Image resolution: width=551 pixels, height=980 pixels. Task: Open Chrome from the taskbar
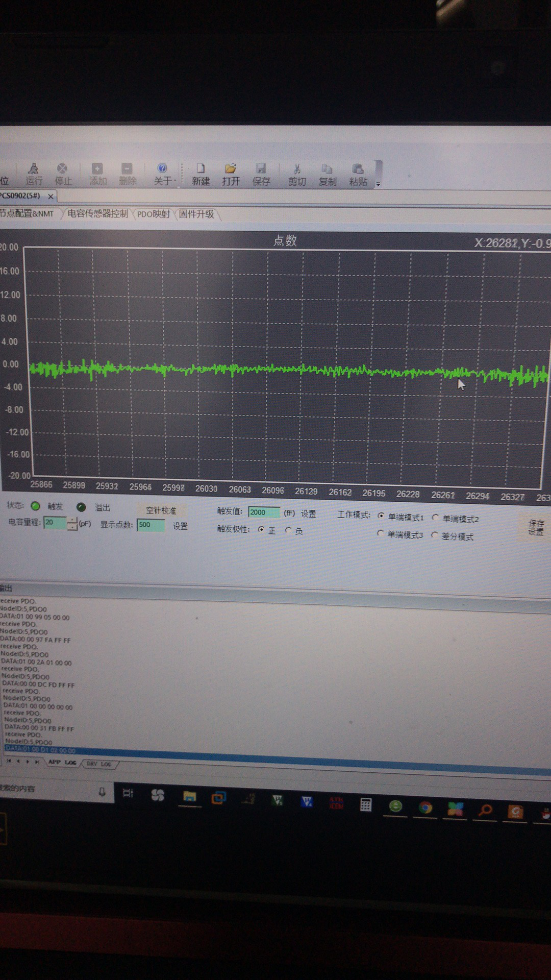point(425,807)
